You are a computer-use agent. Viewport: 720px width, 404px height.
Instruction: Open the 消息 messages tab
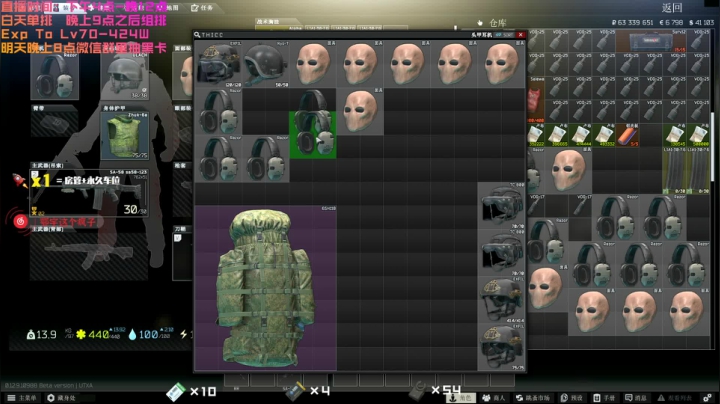click(636, 398)
